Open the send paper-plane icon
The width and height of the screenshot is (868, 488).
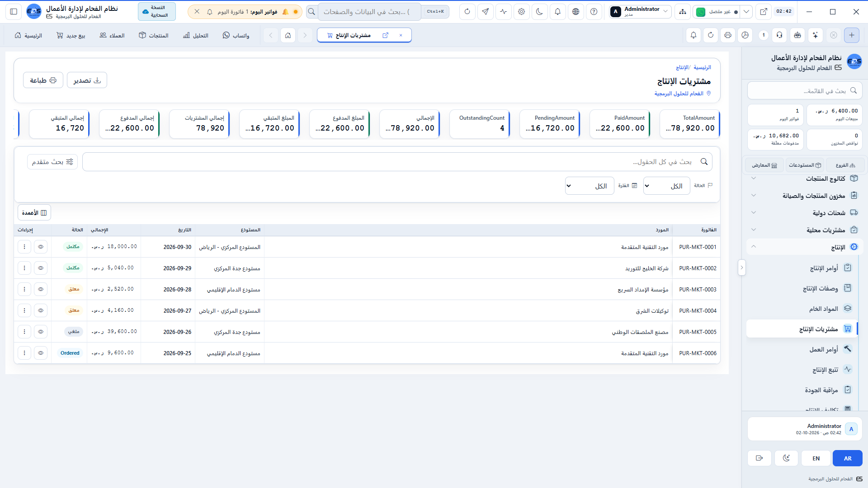[x=486, y=12]
